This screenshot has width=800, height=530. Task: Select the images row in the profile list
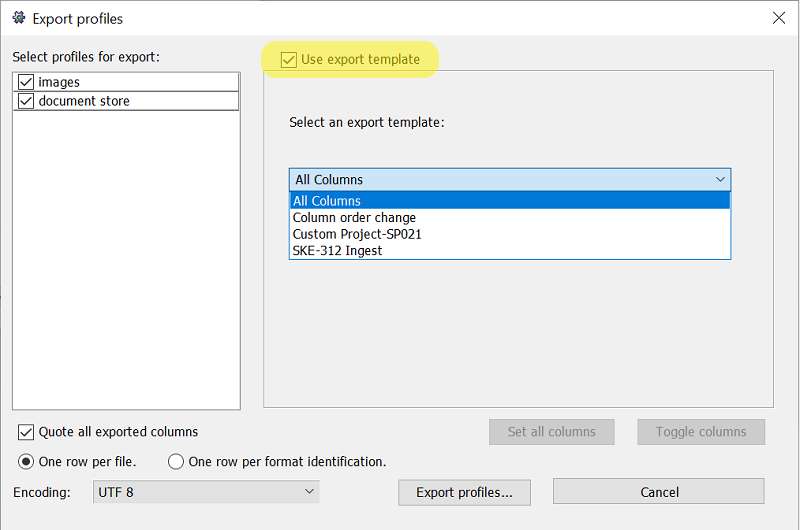click(x=126, y=82)
